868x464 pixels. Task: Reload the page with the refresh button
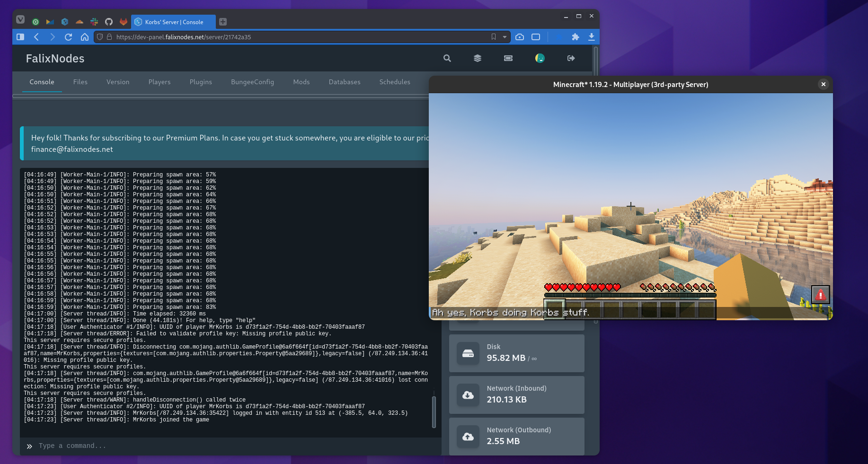point(68,37)
